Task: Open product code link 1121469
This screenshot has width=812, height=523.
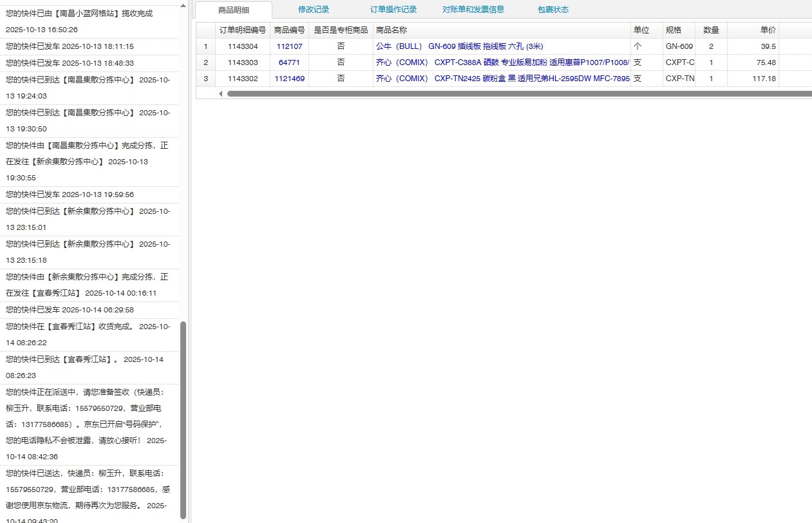Action: coord(289,79)
